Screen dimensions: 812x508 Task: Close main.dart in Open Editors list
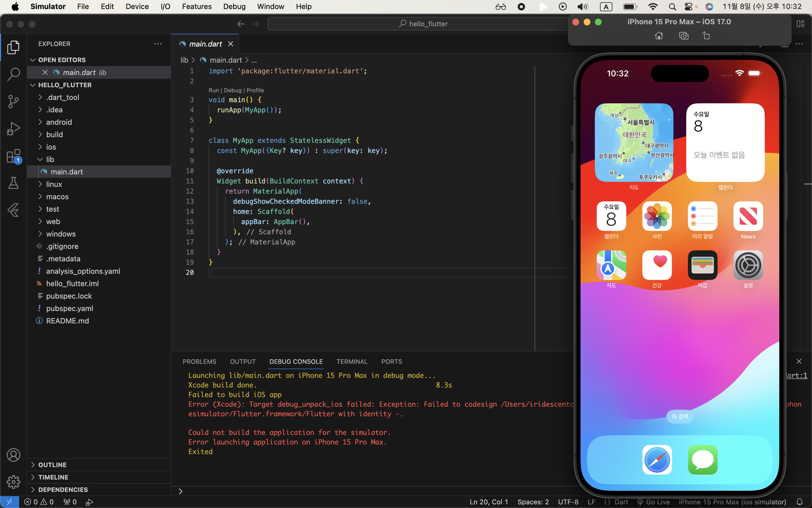pos(45,72)
